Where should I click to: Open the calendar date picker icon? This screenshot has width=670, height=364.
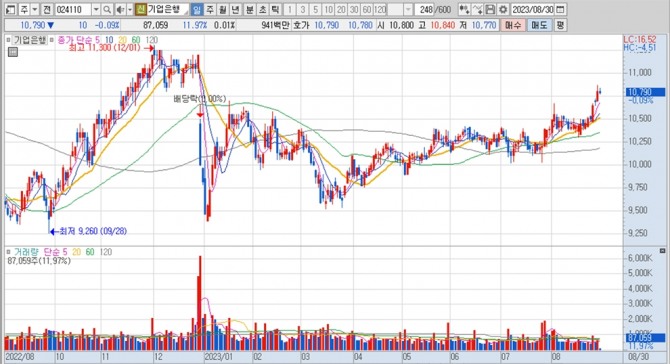tap(561, 9)
